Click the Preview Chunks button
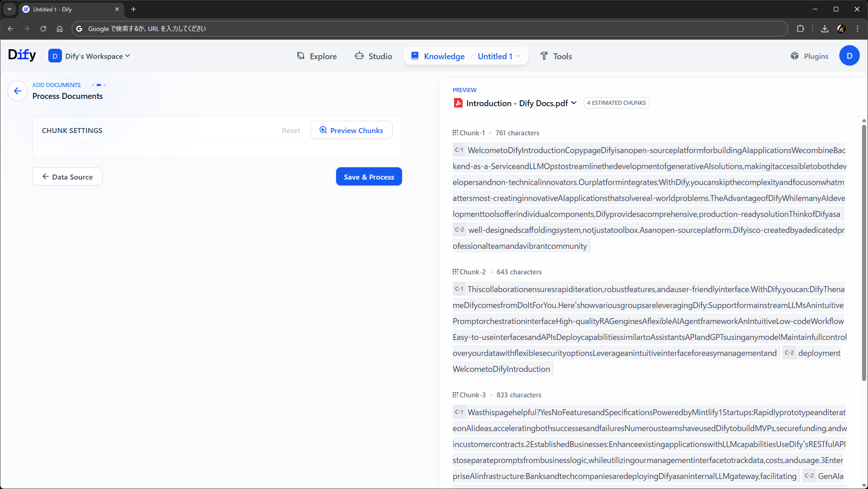Image resolution: width=868 pixels, height=489 pixels. (351, 130)
